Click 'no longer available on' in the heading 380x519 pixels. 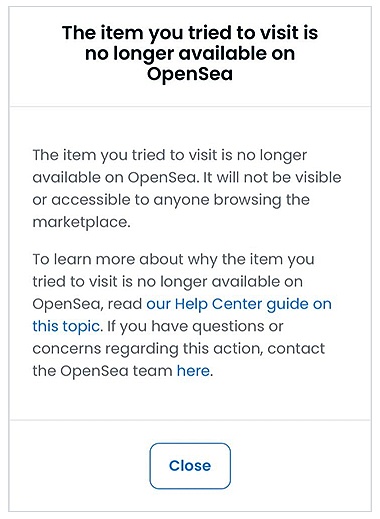point(190,53)
